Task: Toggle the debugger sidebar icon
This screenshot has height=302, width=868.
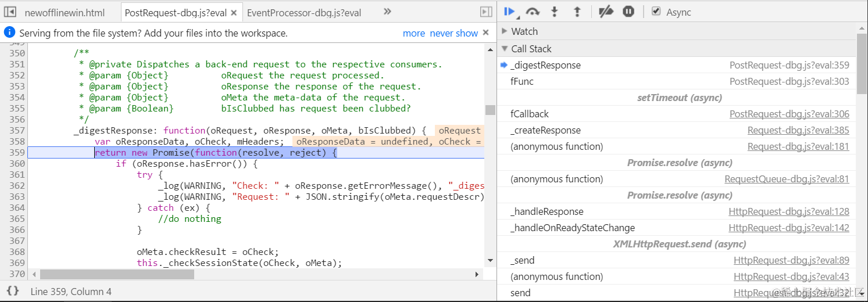Action: (486, 12)
